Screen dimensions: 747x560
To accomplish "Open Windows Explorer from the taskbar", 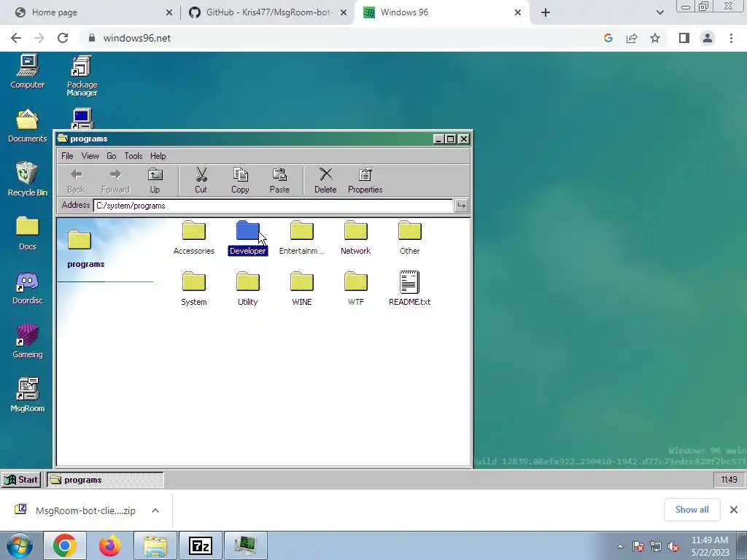I will click(155, 545).
